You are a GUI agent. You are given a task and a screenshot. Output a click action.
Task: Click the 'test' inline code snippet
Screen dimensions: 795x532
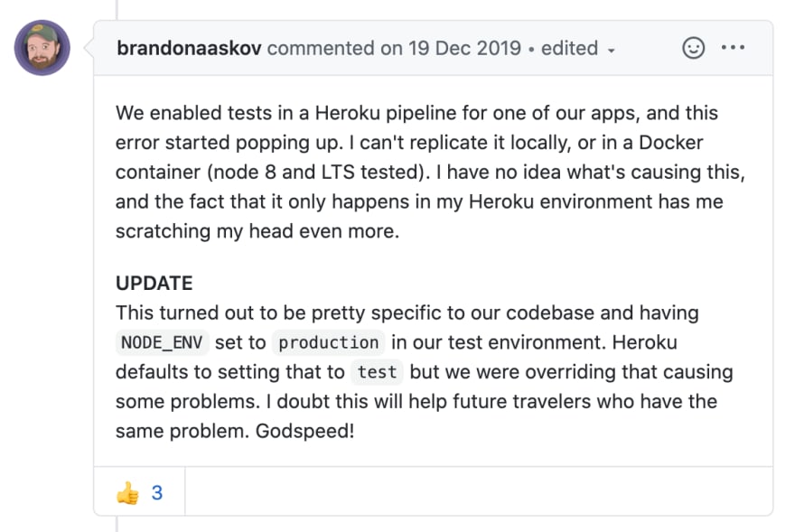pos(377,372)
